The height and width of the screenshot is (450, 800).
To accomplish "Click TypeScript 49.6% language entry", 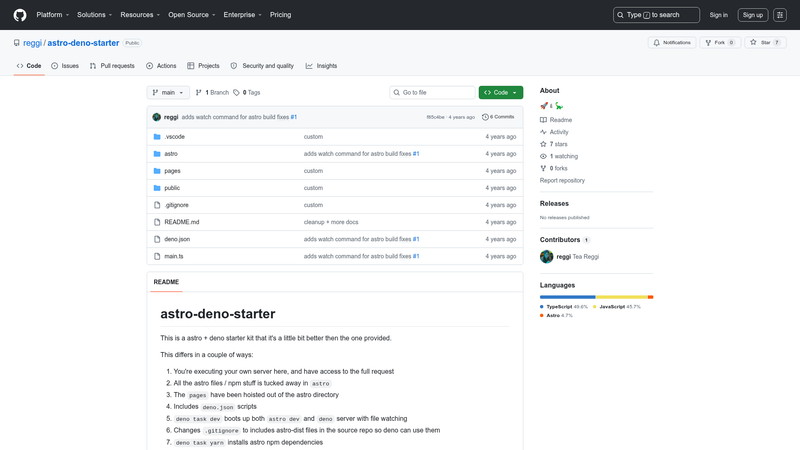I will (564, 307).
